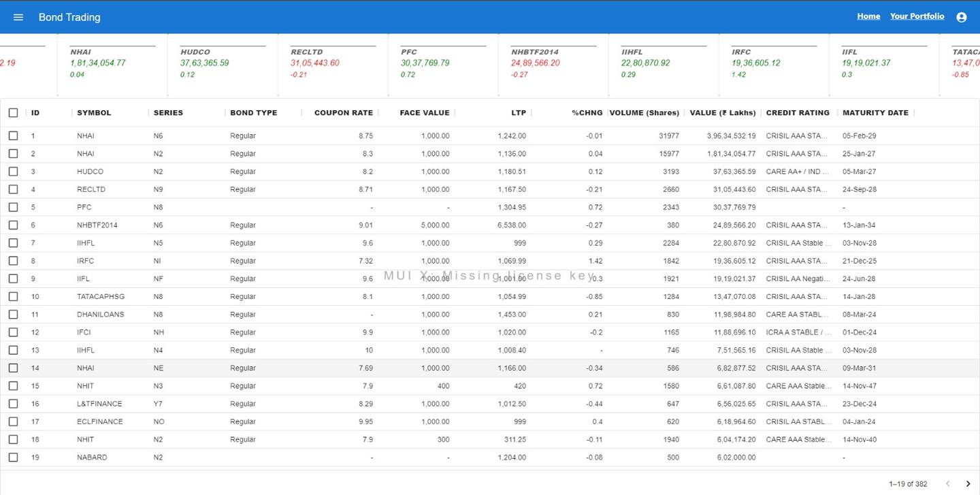Sort by the LTP column header
The height and width of the screenshot is (495, 980).
point(519,113)
